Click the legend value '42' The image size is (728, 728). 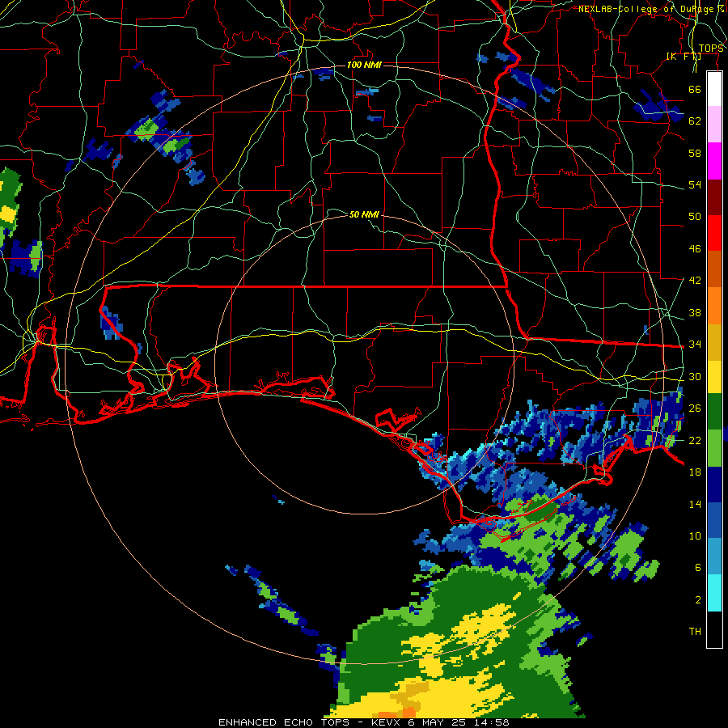(x=695, y=281)
